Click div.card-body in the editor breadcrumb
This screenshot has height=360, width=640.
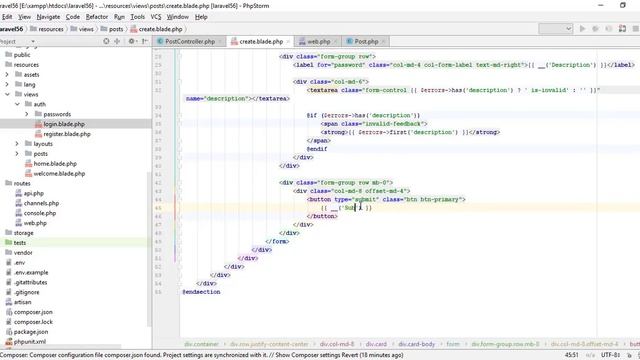point(417,344)
